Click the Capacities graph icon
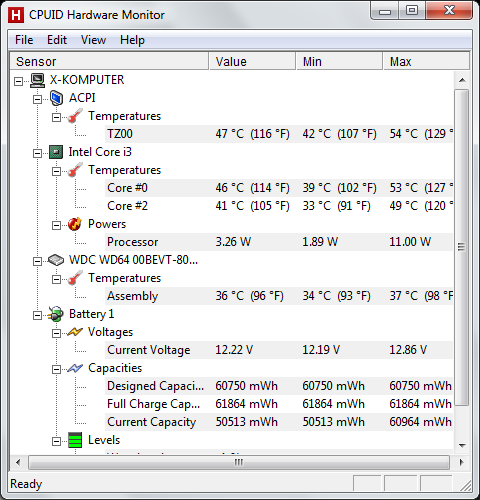The image size is (480, 500). coord(75,368)
